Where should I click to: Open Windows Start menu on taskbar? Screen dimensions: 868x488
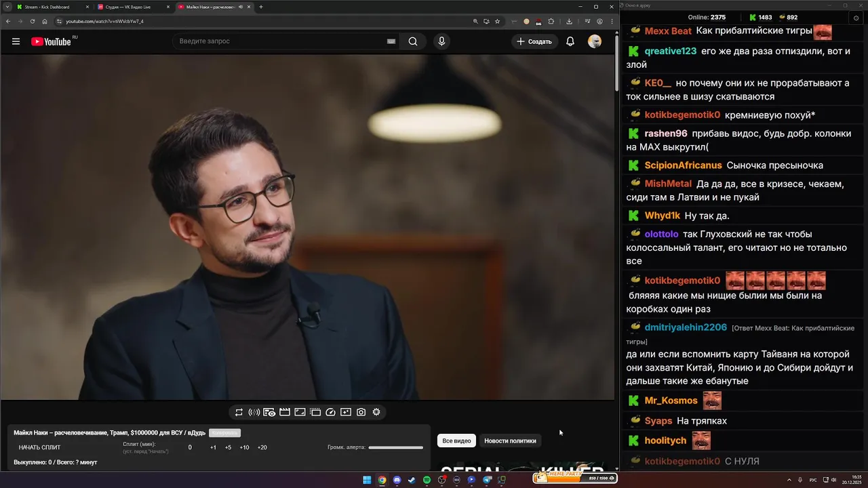click(x=367, y=480)
